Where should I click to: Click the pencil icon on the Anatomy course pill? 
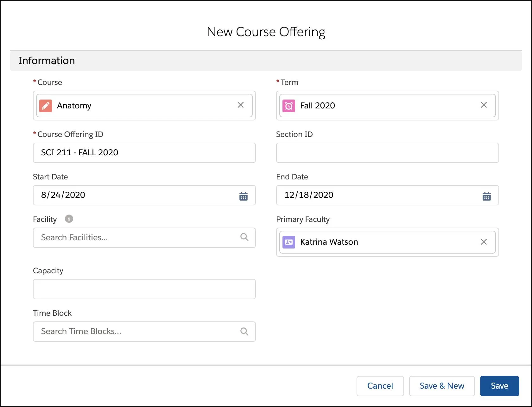45,106
